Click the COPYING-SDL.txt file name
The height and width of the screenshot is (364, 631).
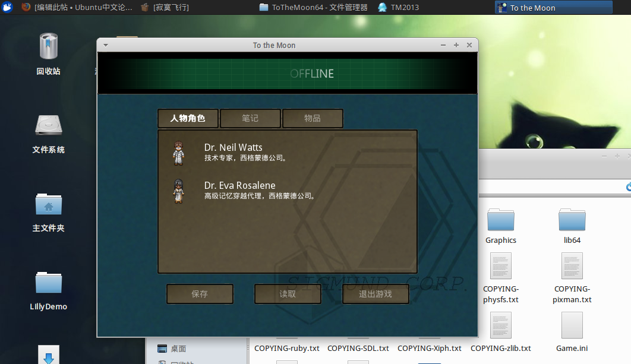pos(358,349)
